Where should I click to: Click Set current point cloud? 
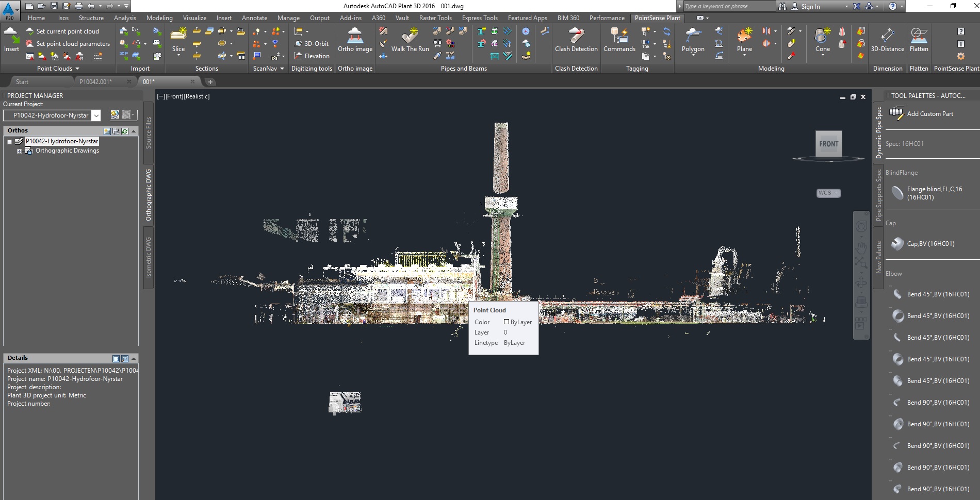(x=67, y=31)
